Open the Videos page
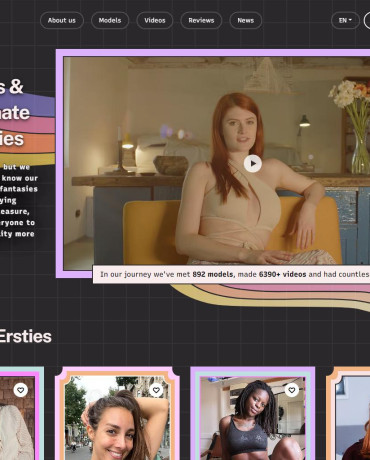Viewport: 370px width, 460px height. 155,20
